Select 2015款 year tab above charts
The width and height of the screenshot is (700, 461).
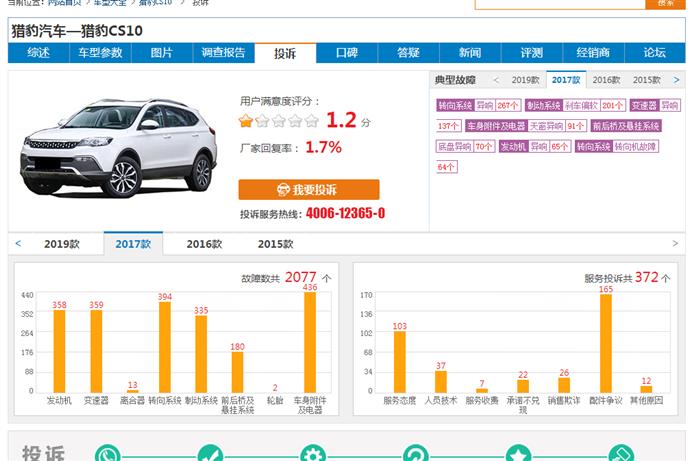(275, 244)
